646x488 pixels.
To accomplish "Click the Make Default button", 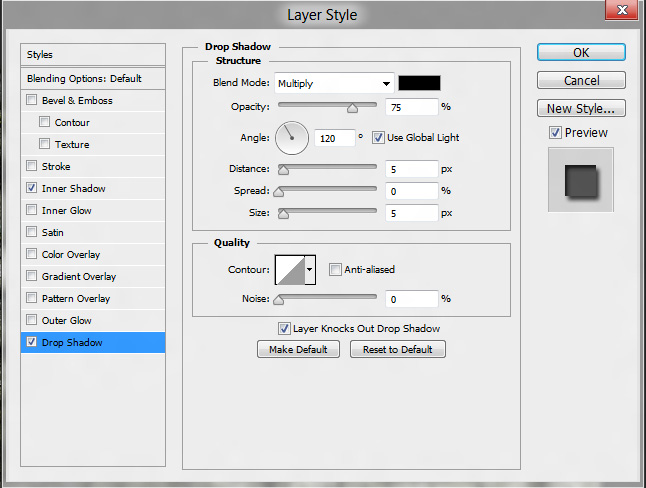I will click(x=298, y=349).
